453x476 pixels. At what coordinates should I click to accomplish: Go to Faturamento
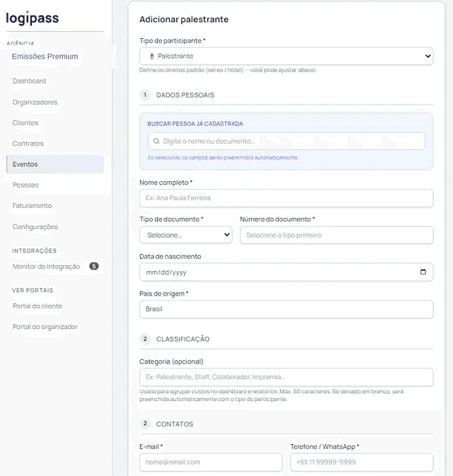[x=32, y=206]
